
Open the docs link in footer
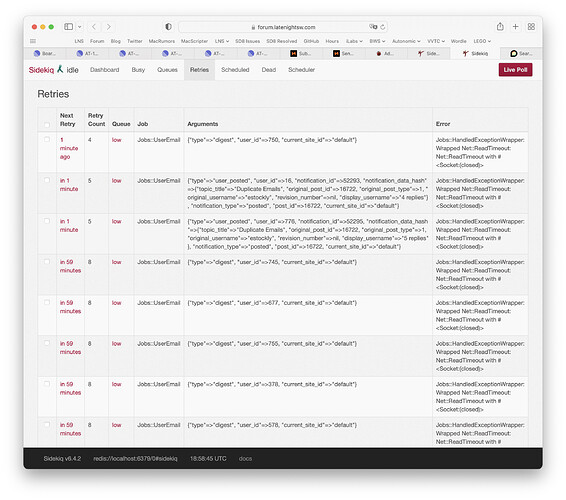[245, 458]
